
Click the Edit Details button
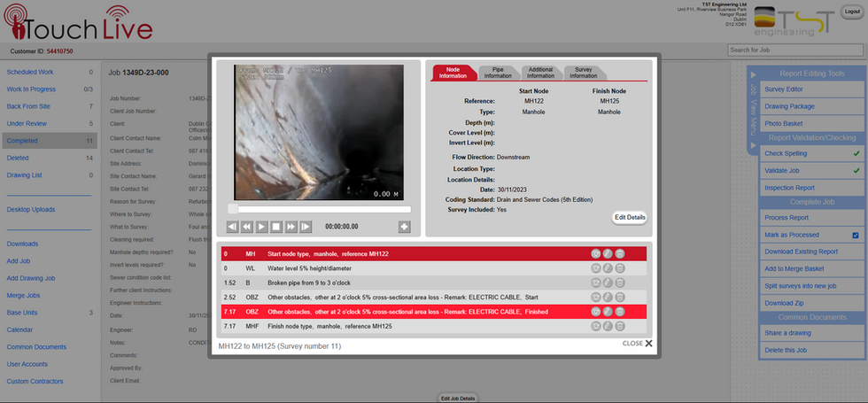tap(630, 218)
